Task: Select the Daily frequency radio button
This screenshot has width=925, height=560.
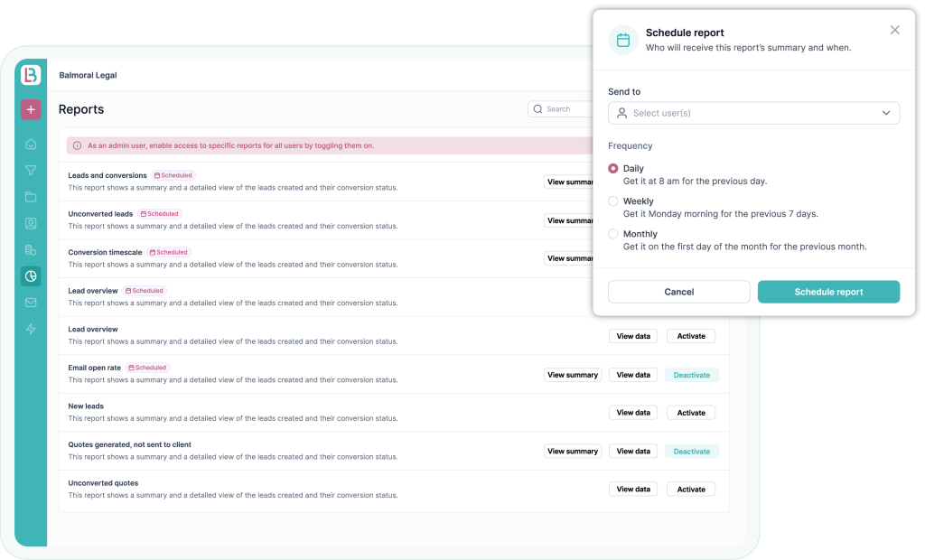Action: coord(613,169)
